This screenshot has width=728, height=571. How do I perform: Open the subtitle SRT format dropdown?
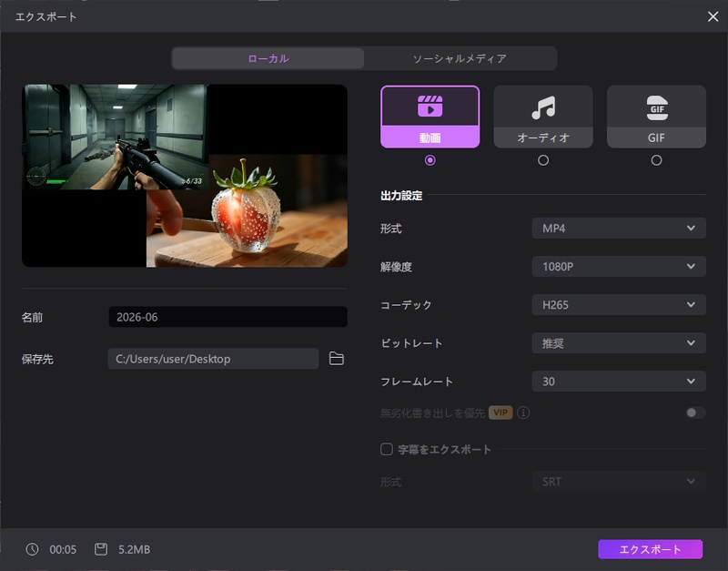coord(619,482)
